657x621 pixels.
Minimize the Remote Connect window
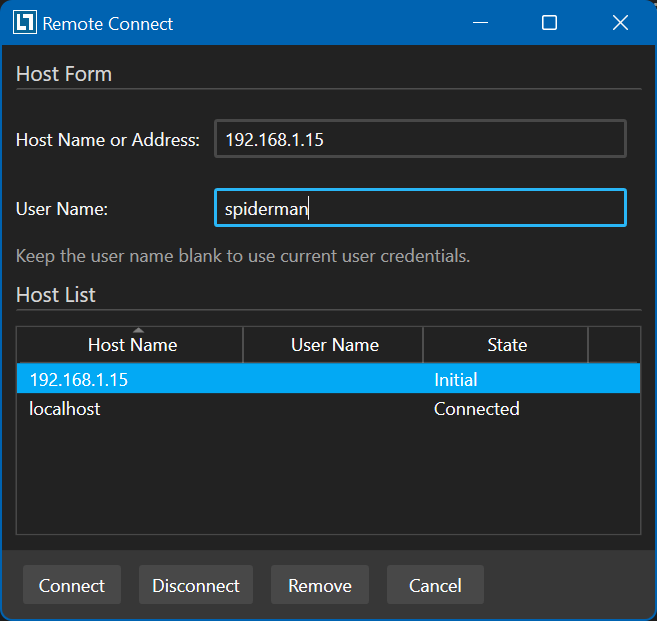(481, 23)
